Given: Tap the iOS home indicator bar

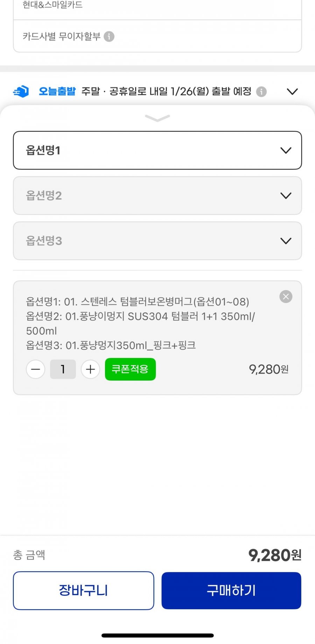Looking at the screenshot, I should (x=157, y=635).
